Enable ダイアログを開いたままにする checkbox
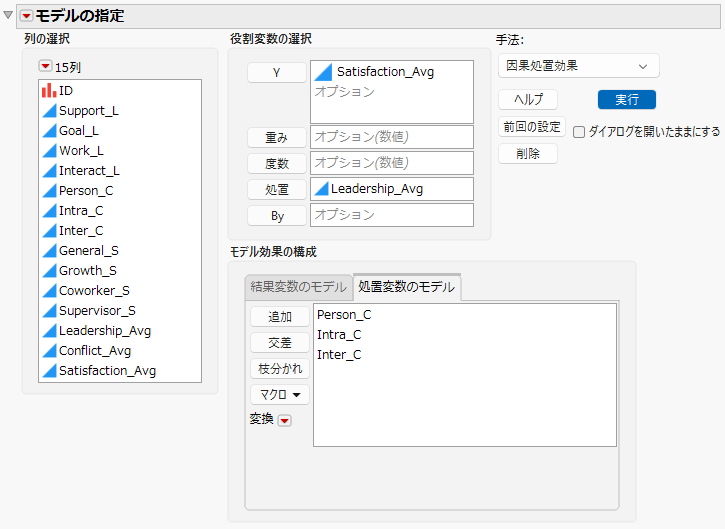Viewport: 725px width, 529px height. (578, 132)
